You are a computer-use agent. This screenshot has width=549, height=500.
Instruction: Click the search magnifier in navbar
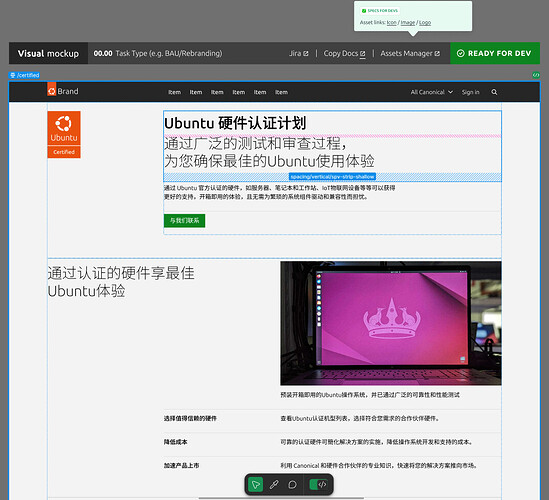494,92
